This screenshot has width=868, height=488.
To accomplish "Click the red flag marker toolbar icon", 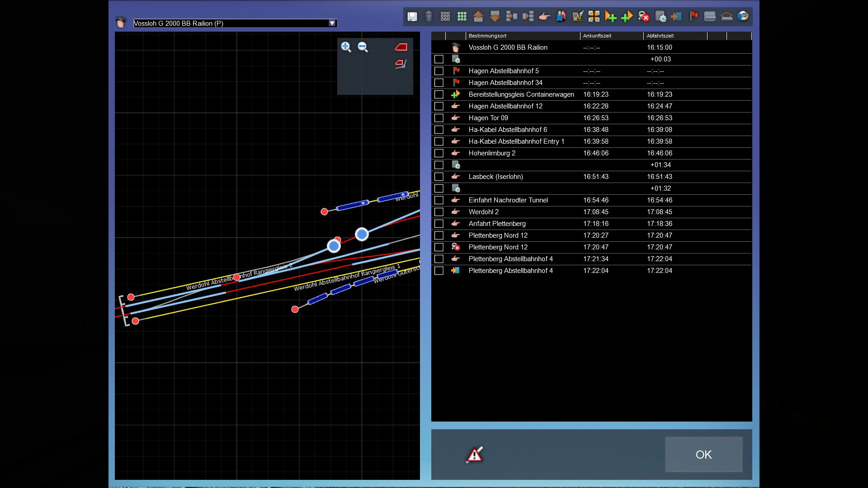I will click(693, 17).
